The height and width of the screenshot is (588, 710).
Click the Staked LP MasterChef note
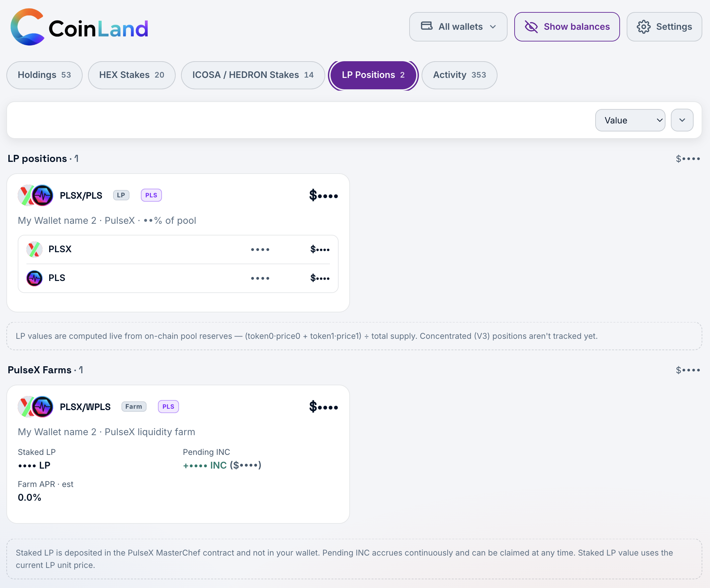pos(354,559)
